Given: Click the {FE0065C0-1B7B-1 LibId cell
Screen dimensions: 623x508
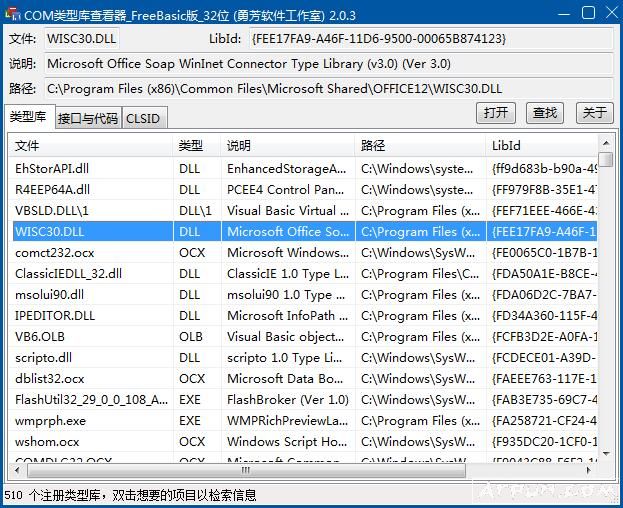Looking at the screenshot, I should [x=543, y=253].
